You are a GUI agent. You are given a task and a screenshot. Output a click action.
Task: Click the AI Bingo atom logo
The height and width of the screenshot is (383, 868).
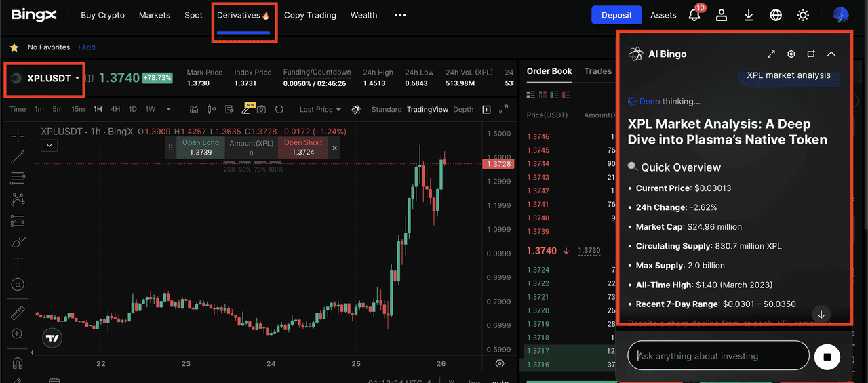(635, 54)
